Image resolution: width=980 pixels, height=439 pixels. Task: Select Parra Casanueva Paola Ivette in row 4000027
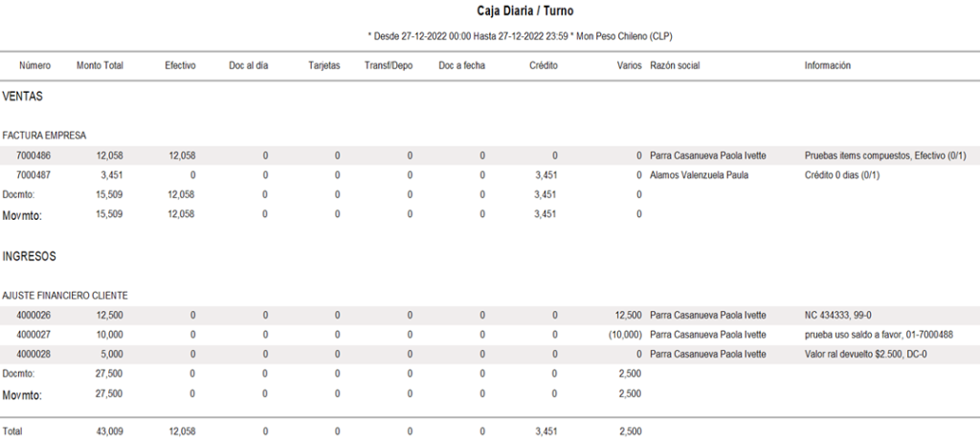point(708,335)
